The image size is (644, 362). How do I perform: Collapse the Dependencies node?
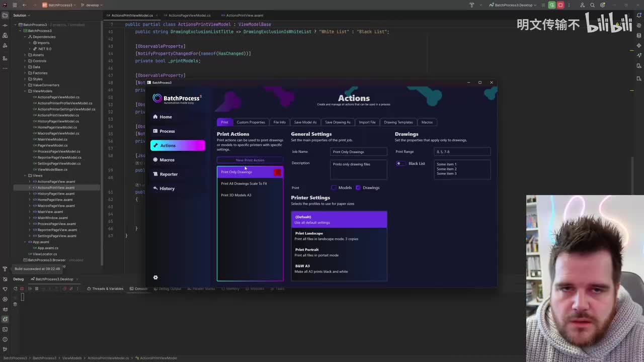pos(25,37)
